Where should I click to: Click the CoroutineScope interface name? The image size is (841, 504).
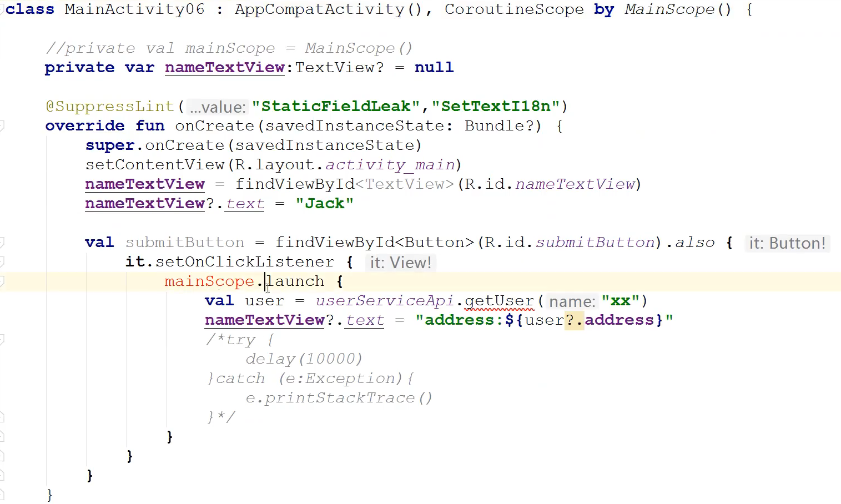pyautogui.click(x=513, y=9)
